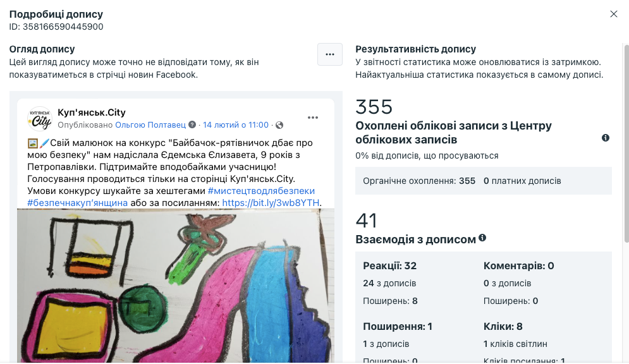The width and height of the screenshot is (629, 364).
Task: Open the bit.ly/3wb8YTH link
Action: click(271, 203)
